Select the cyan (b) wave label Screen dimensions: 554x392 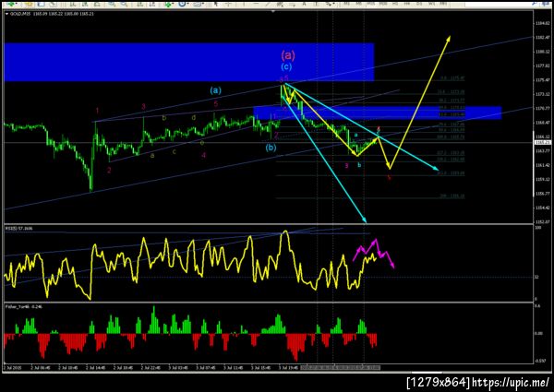point(271,148)
